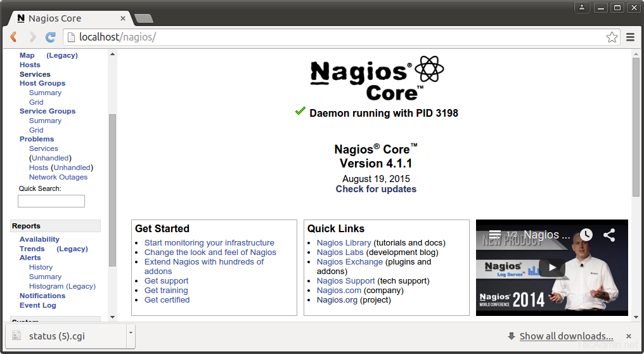Screen dimensions: 644x354
Task: Open Nagios Library link
Action: pyautogui.click(x=344, y=243)
